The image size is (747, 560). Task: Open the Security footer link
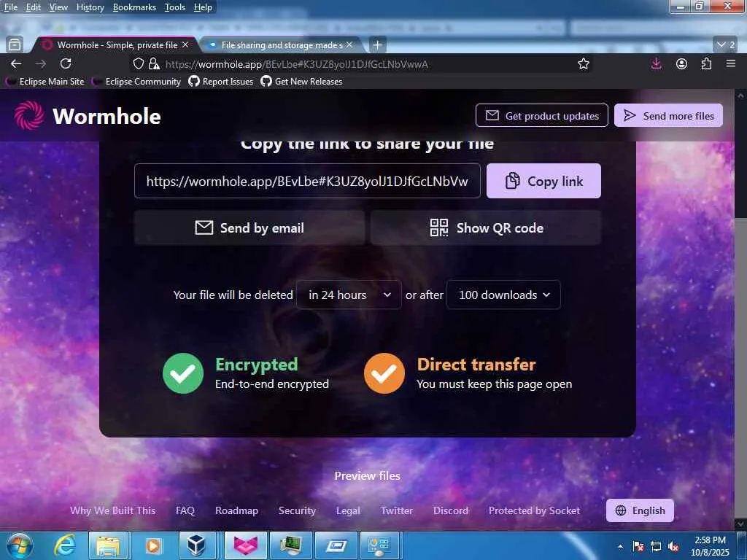298,510
